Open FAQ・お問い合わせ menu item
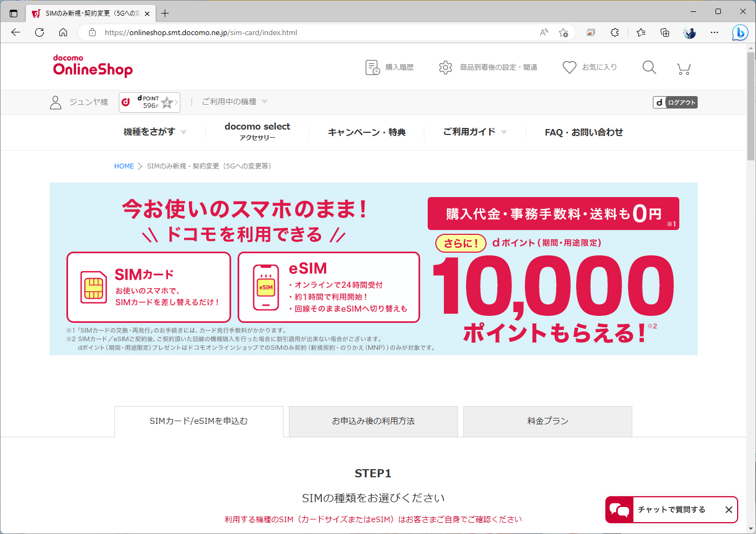Viewport: 756px width, 534px height. click(x=584, y=132)
